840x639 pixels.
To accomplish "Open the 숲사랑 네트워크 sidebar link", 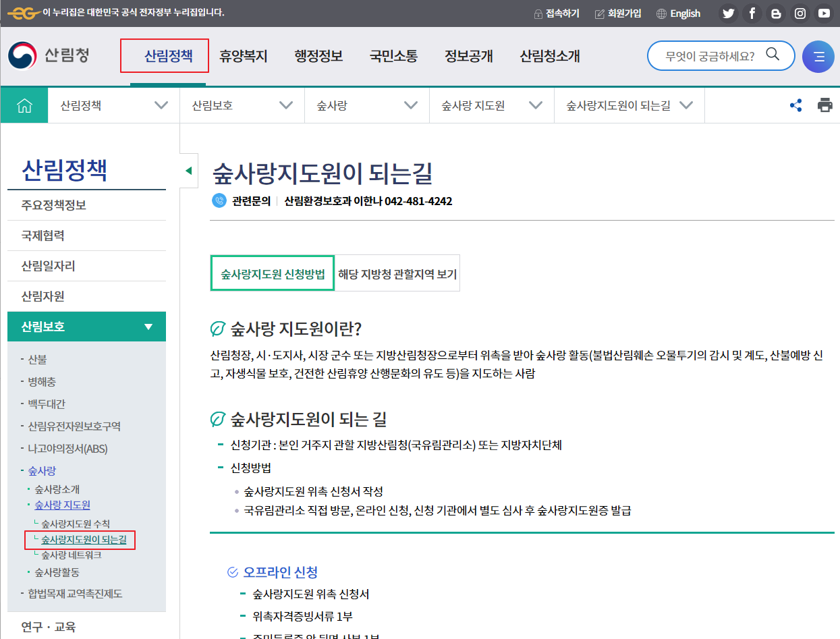I will click(69, 555).
